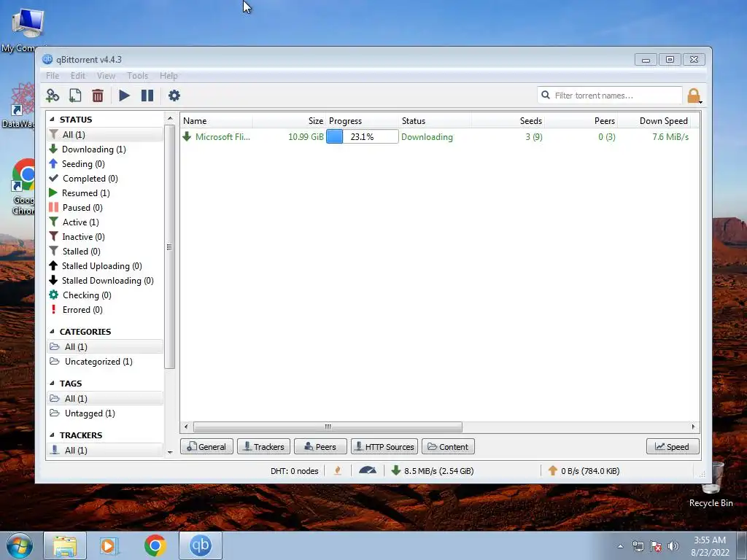Open the Content tab
747x560 pixels.
click(x=449, y=447)
